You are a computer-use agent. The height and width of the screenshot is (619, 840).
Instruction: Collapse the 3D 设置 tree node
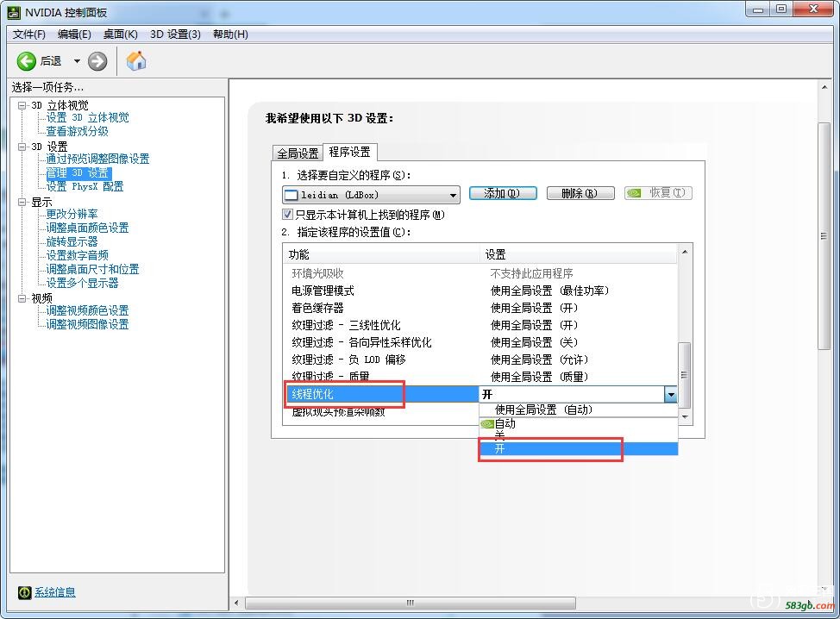click(22, 147)
